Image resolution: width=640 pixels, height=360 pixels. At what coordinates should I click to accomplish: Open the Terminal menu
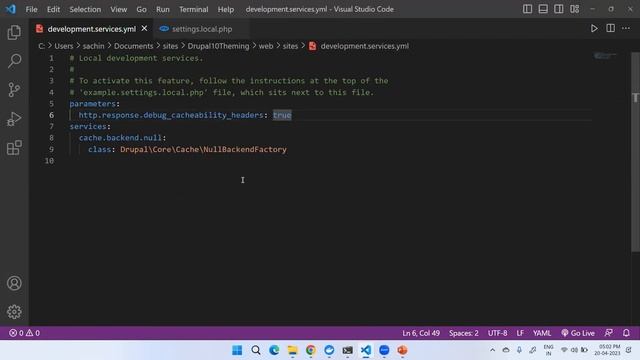193,9
